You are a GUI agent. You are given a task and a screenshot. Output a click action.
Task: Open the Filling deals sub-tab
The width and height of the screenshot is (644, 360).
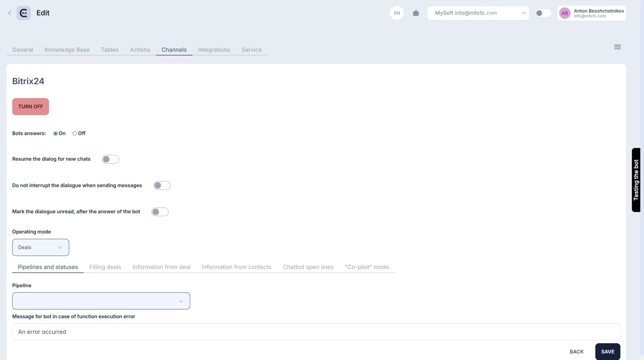105,267
